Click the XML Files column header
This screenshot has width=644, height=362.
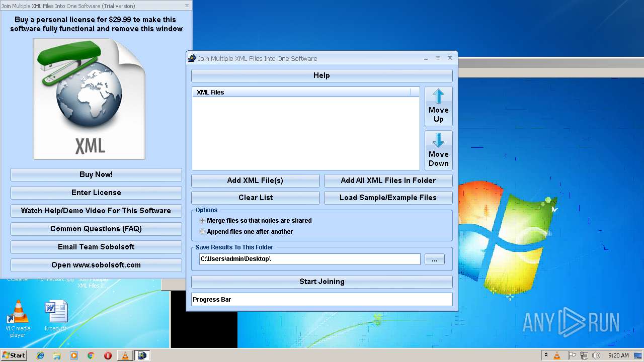[301, 93]
